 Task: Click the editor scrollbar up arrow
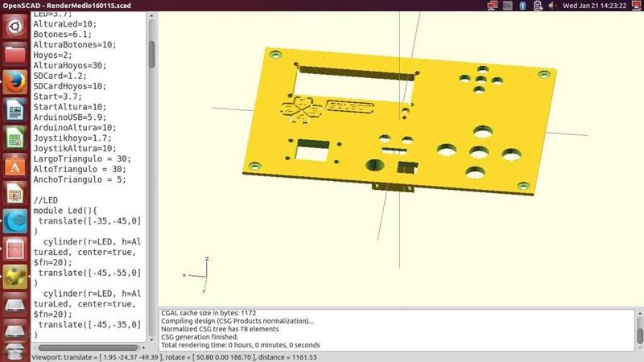click(x=151, y=15)
